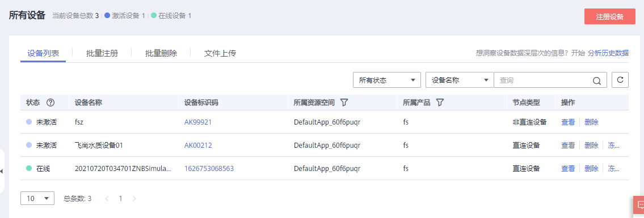Focus the 查询 search input field
Image resolution: width=644 pixels, height=218 pixels.
point(545,80)
